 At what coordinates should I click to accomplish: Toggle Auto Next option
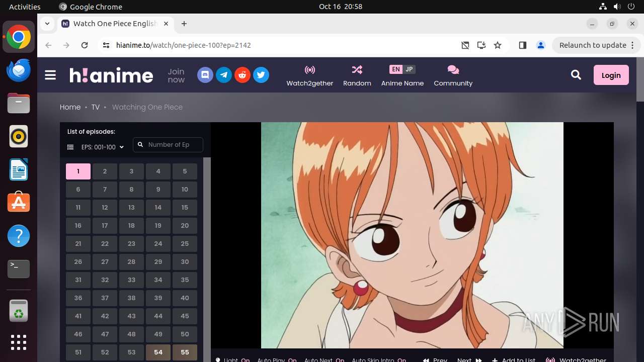click(324, 360)
